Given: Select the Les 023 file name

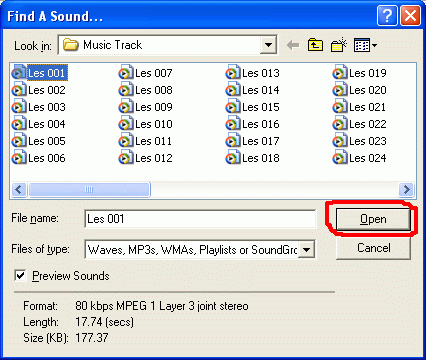Looking at the screenshot, I should point(368,141).
